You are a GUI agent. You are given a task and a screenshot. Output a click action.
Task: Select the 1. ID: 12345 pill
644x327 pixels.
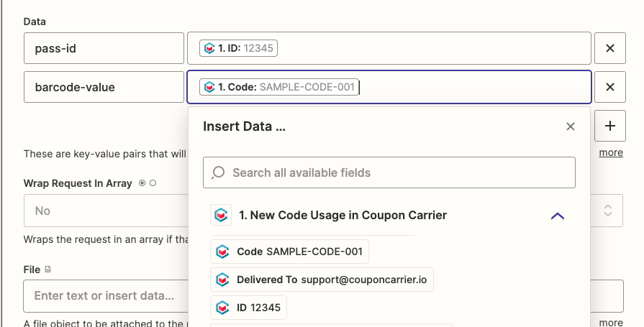click(x=238, y=48)
